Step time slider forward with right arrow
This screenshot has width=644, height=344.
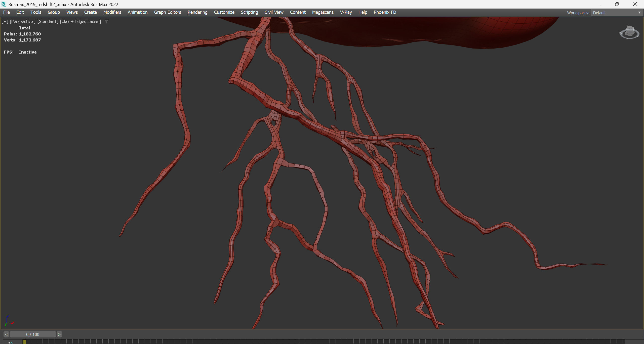click(59, 334)
